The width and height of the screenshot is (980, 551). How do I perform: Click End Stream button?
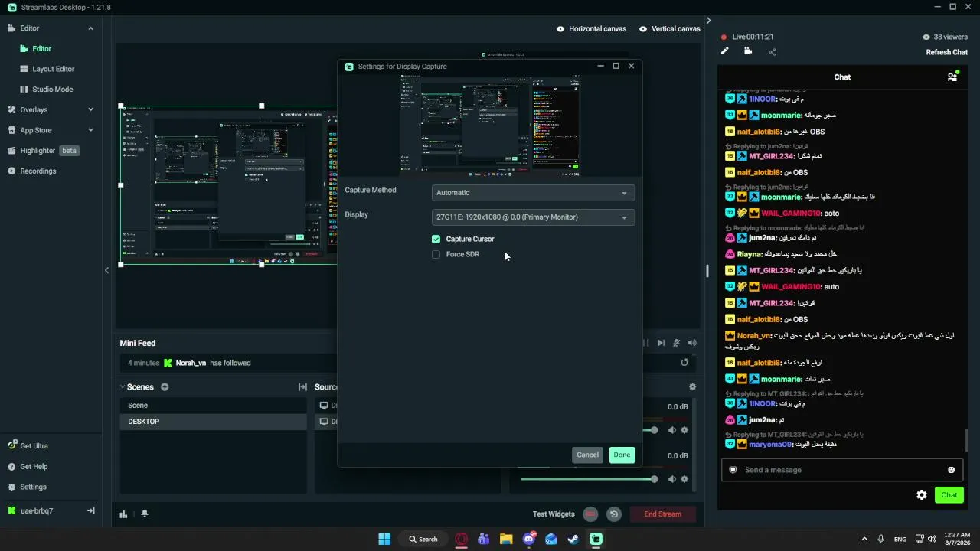662,514
